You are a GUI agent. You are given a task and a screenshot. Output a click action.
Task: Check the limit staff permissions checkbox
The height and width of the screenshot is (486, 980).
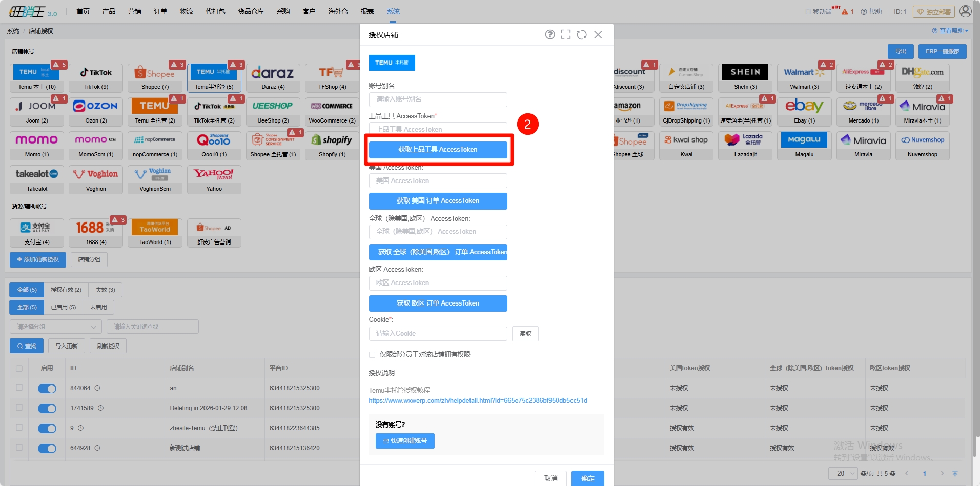372,355
